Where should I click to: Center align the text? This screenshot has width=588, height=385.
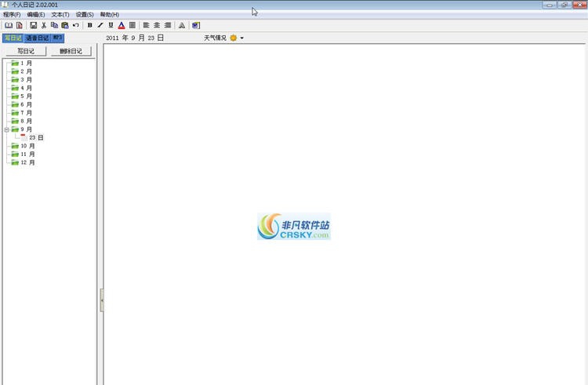(157, 25)
